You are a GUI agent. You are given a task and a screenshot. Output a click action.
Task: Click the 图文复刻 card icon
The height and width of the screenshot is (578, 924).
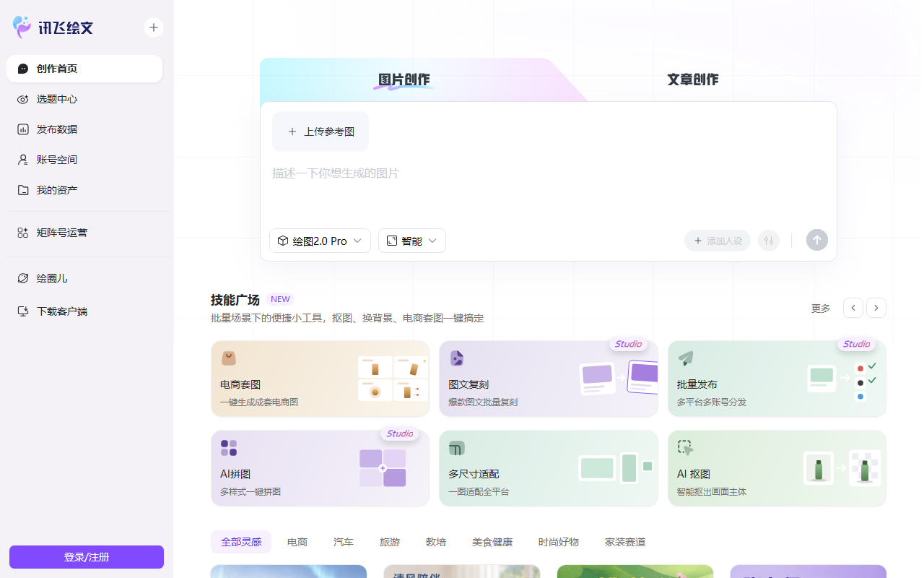(457, 358)
